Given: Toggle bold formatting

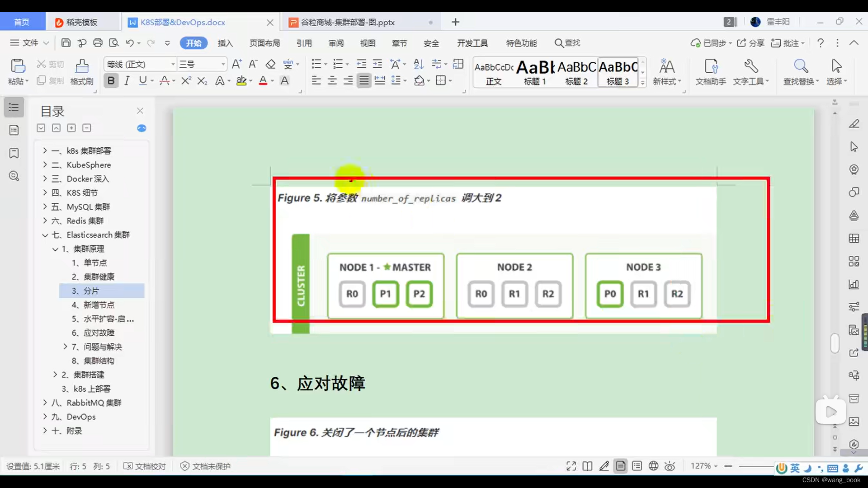Looking at the screenshot, I should click(111, 80).
